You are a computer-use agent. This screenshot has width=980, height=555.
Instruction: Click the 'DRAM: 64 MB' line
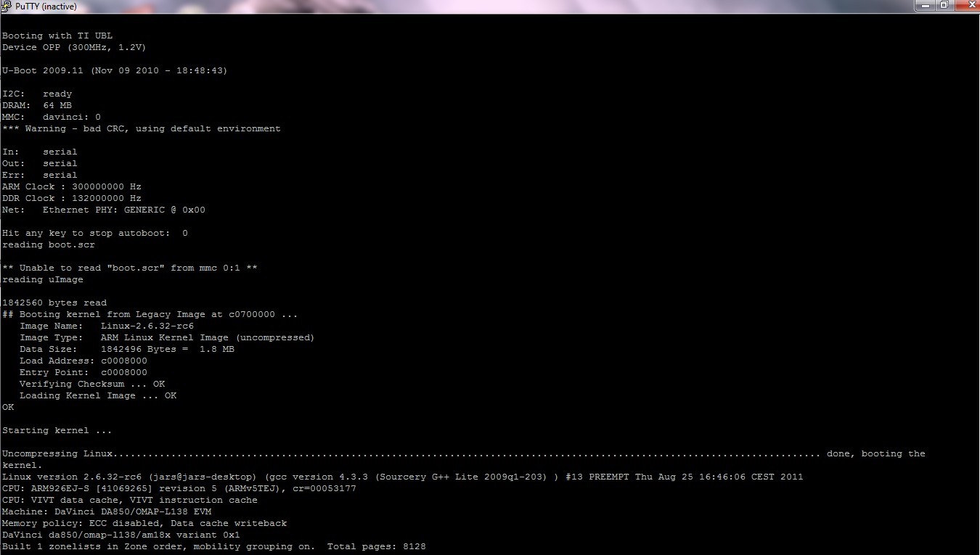tap(37, 105)
